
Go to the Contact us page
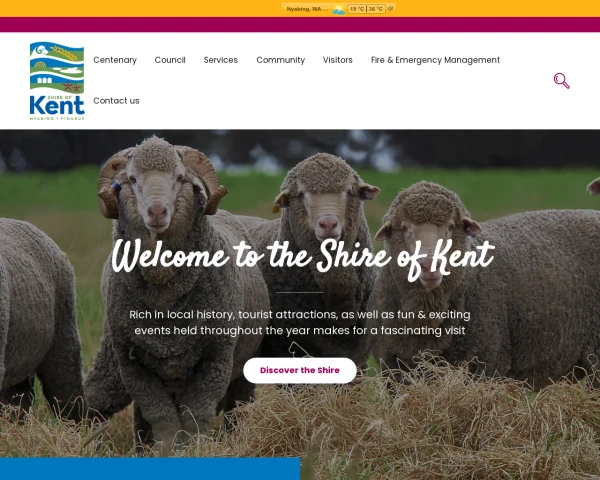click(x=116, y=101)
